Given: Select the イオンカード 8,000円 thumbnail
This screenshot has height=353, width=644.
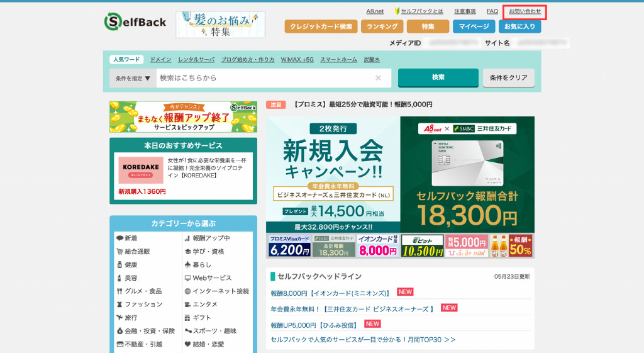Looking at the screenshot, I should [378, 246].
